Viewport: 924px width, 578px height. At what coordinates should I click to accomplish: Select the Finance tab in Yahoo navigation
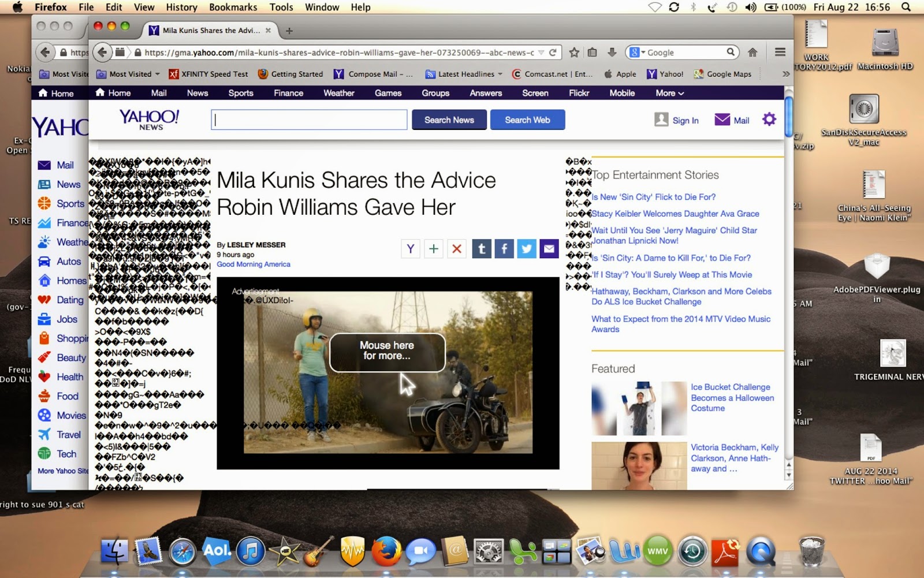pos(289,93)
